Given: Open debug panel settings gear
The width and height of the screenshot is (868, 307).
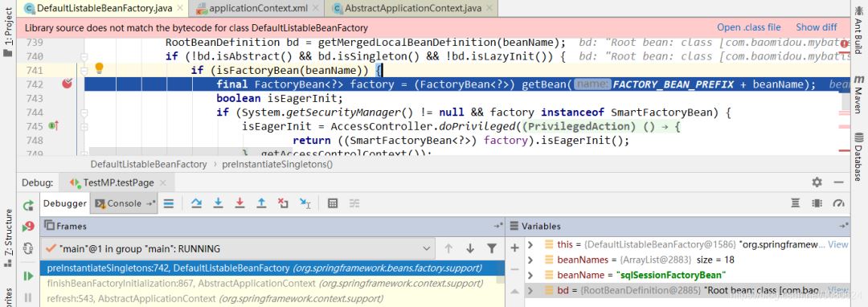Looking at the screenshot, I should pos(817,182).
